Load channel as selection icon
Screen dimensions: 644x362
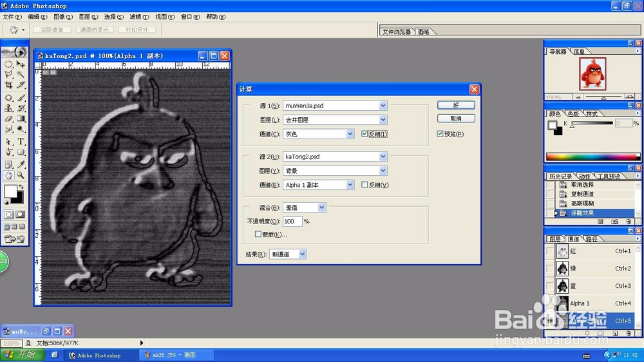click(x=587, y=333)
